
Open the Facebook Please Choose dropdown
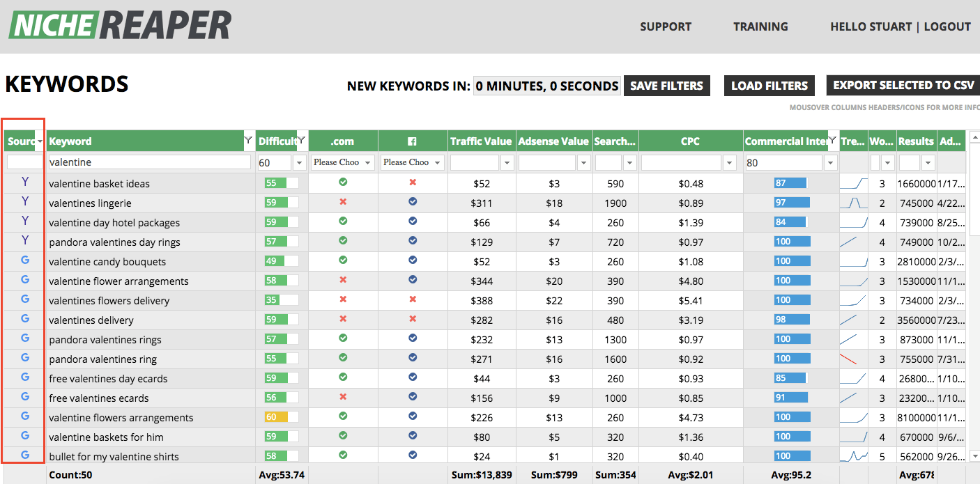[413, 162]
